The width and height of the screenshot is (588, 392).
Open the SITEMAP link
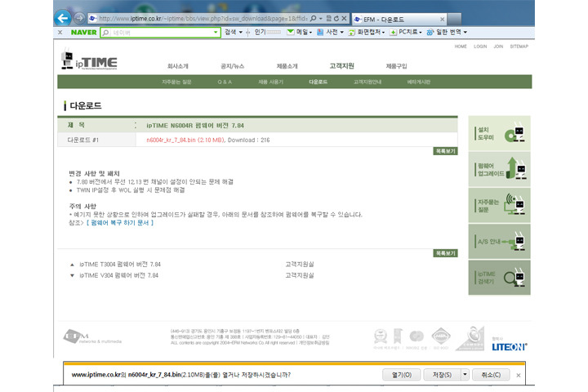(519, 47)
